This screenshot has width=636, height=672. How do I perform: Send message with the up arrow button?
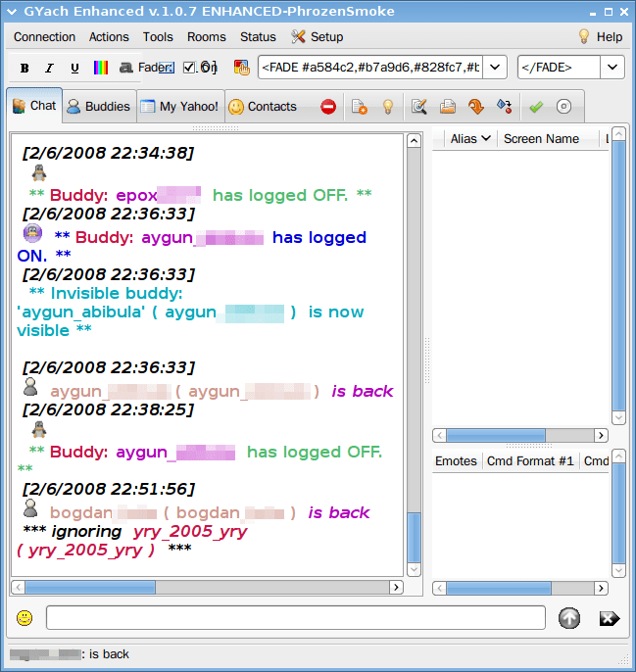tap(569, 618)
